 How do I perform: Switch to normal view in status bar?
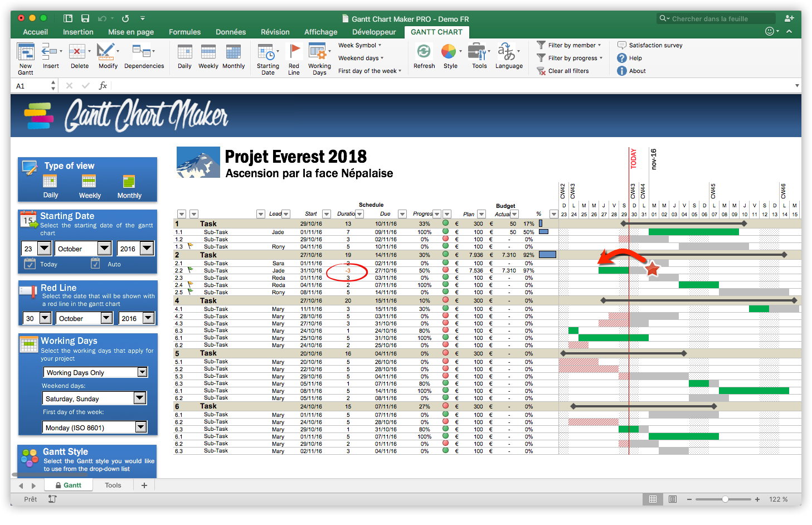point(653,499)
